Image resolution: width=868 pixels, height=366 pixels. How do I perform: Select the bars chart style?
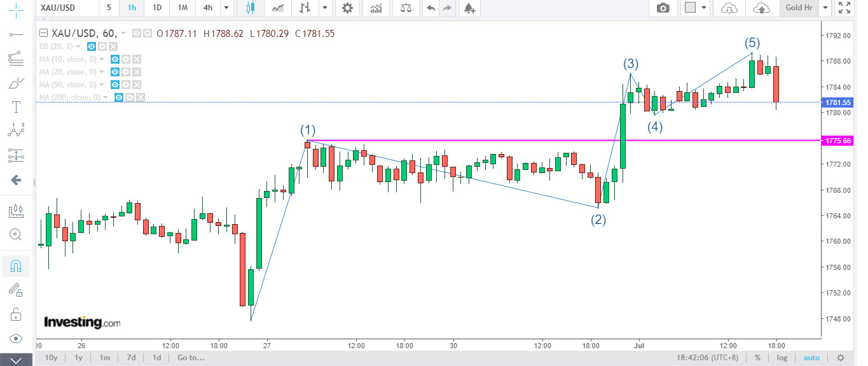click(306, 8)
